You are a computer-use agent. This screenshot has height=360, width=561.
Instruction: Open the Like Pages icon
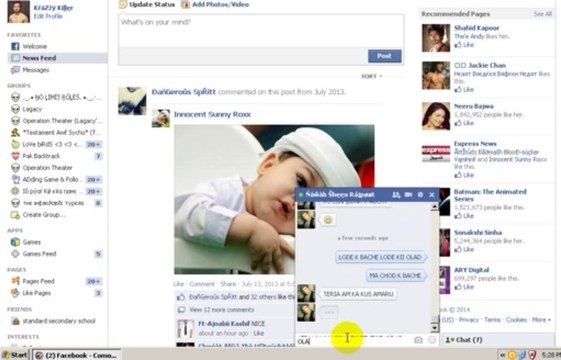[15, 293]
